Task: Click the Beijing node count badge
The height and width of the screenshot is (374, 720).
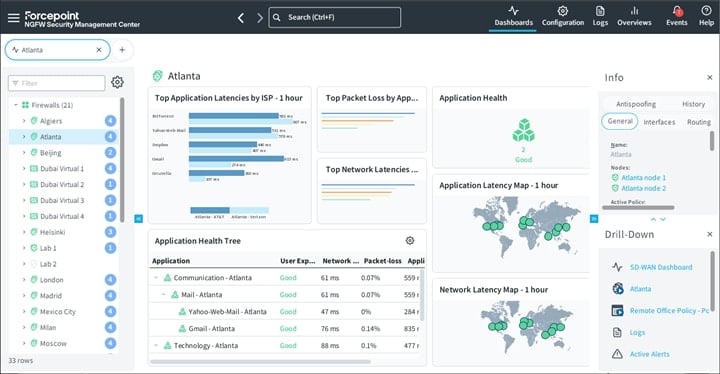Action: (110, 153)
